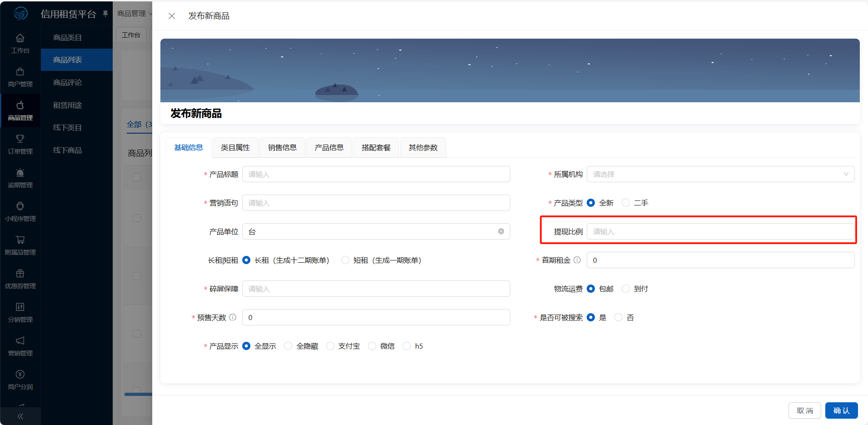This screenshot has width=868, height=425.
Task: Select h5 for 产品显示
Action: tap(407, 346)
